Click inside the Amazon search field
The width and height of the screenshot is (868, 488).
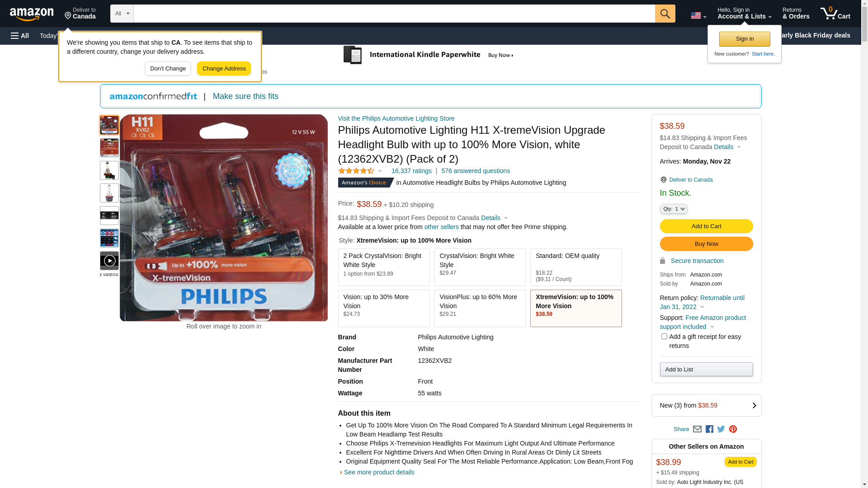pyautogui.click(x=394, y=14)
